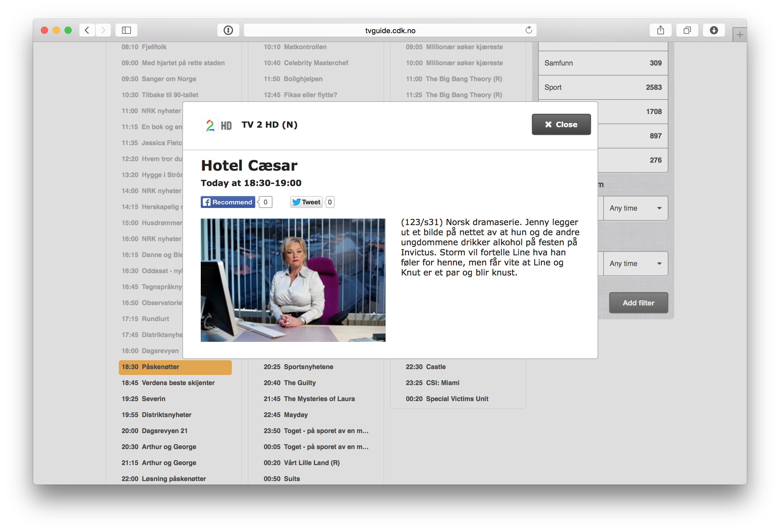Click the forward navigation arrow

point(103,30)
